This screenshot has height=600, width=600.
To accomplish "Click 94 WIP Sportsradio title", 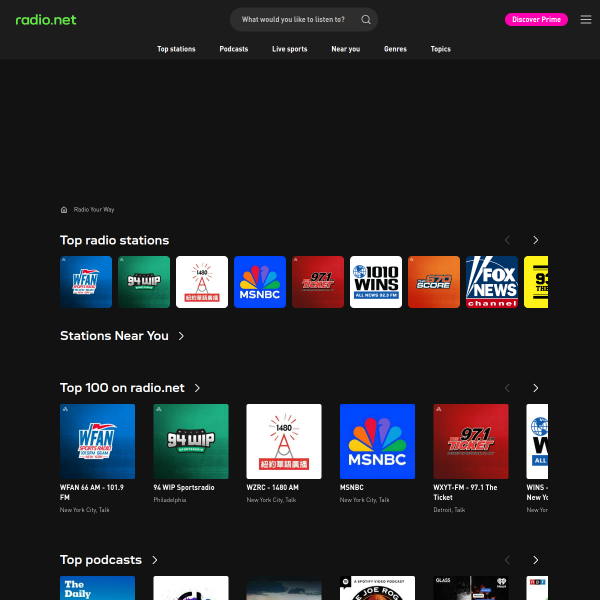I will point(184,488).
